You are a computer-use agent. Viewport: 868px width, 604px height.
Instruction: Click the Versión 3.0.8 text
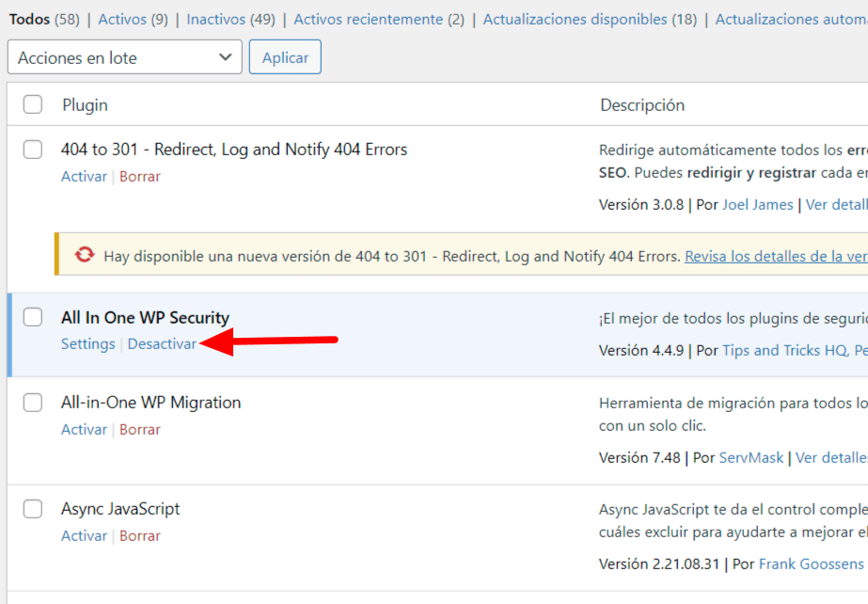pos(641,205)
